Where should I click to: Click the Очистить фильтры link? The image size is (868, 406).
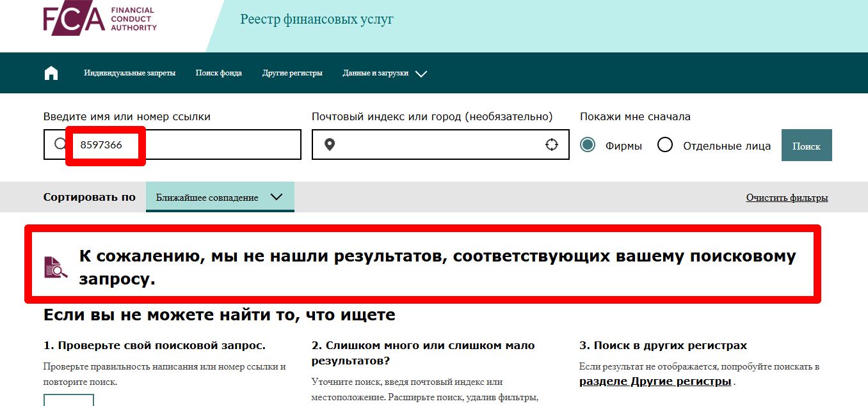[x=787, y=198]
